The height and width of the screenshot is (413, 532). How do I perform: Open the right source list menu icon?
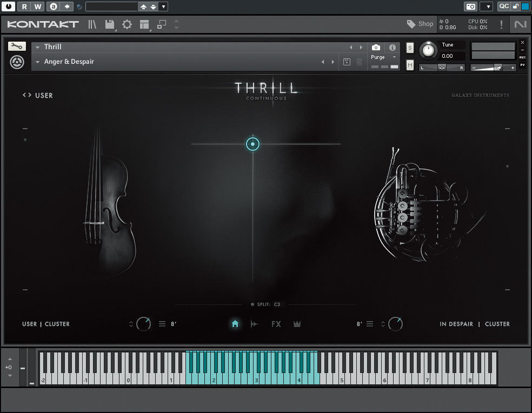pyautogui.click(x=370, y=324)
